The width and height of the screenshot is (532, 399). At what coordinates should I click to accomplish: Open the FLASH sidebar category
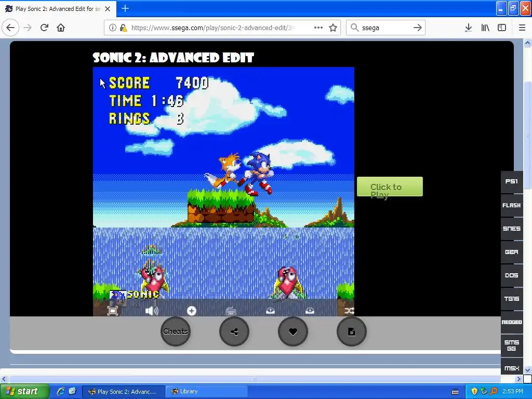pos(512,205)
